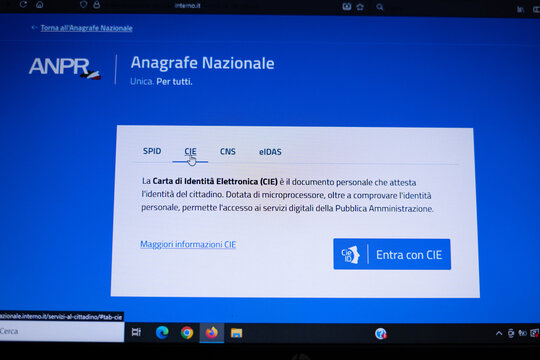Click the Cerca taskbar search box

pos(62,332)
